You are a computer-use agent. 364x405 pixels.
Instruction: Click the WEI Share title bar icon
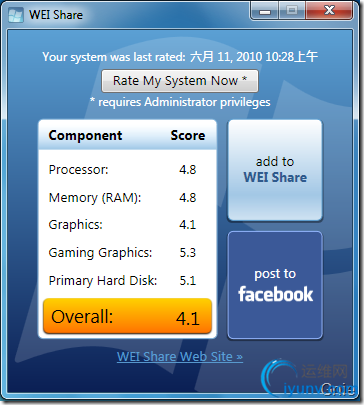(x=16, y=15)
